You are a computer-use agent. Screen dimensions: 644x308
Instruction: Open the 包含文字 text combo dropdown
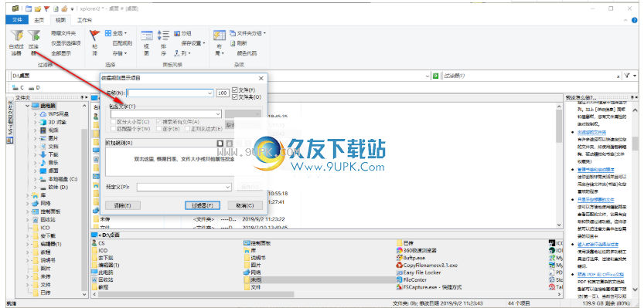[218, 113]
